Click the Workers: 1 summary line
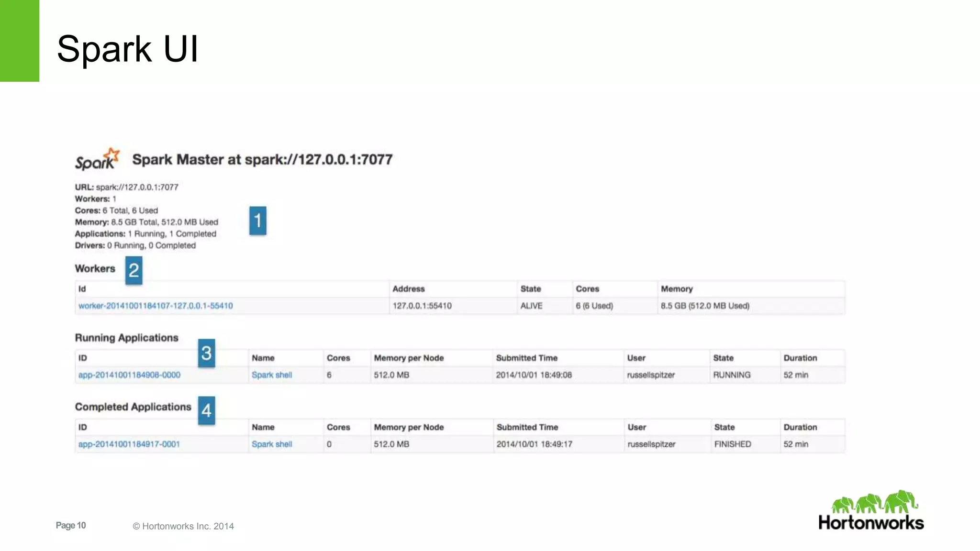This screenshot has height=551, width=980. point(95,199)
